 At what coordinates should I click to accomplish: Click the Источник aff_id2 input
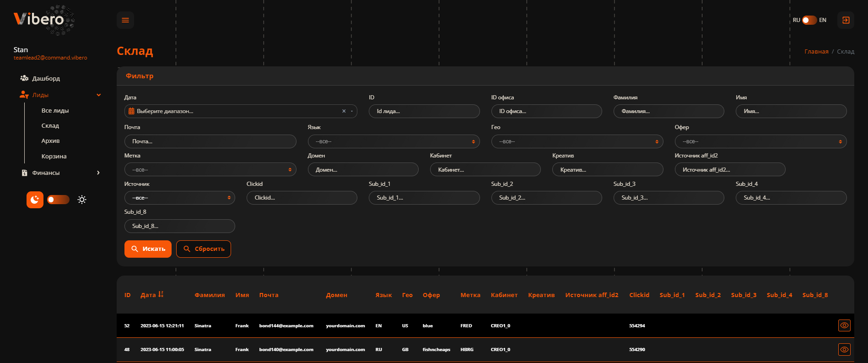point(730,170)
